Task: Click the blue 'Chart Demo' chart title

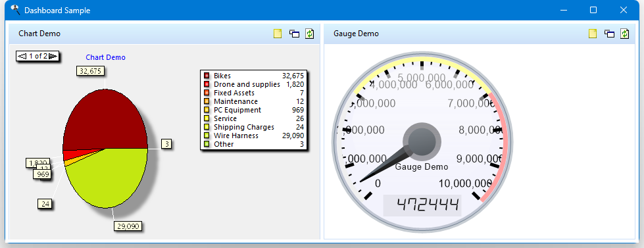Action: coord(105,57)
